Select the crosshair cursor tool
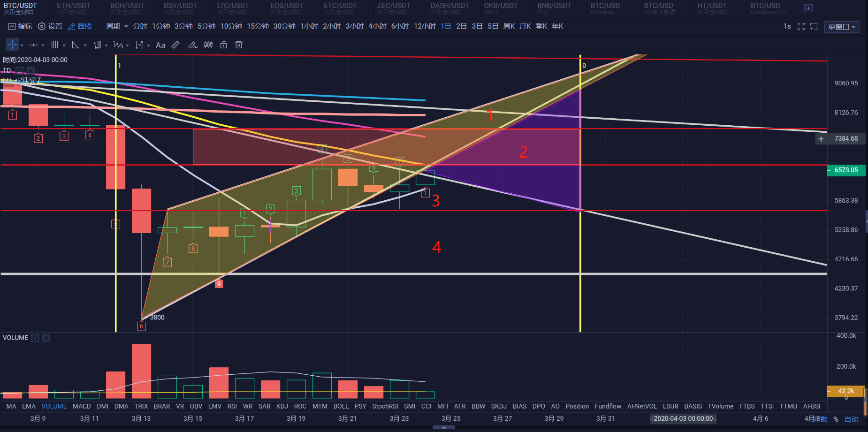Screen dimensions: 868x432 (12, 45)
